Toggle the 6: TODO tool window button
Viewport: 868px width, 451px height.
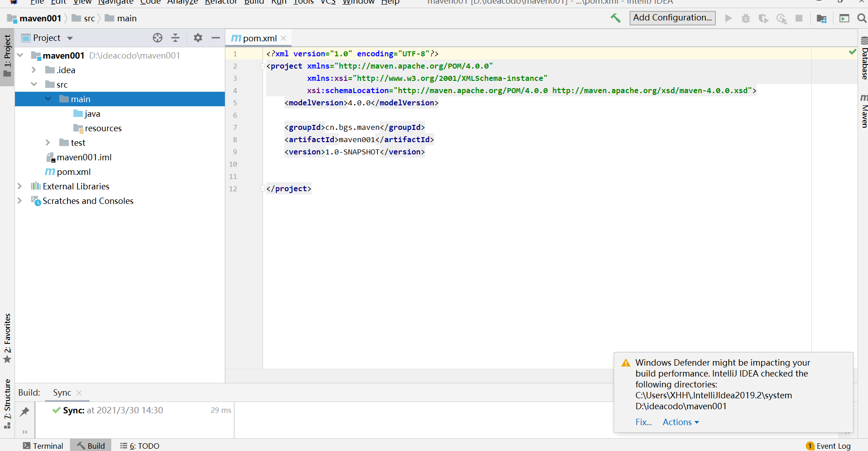tap(140, 446)
